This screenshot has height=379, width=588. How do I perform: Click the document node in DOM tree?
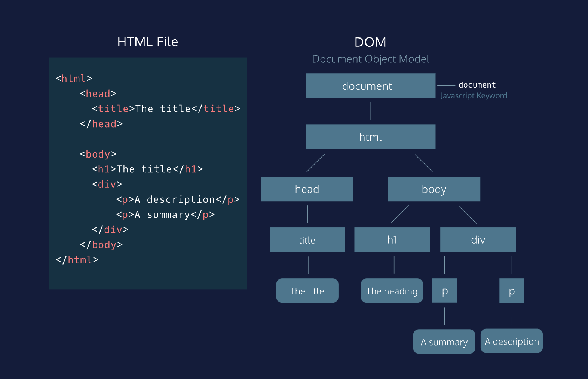tap(371, 86)
